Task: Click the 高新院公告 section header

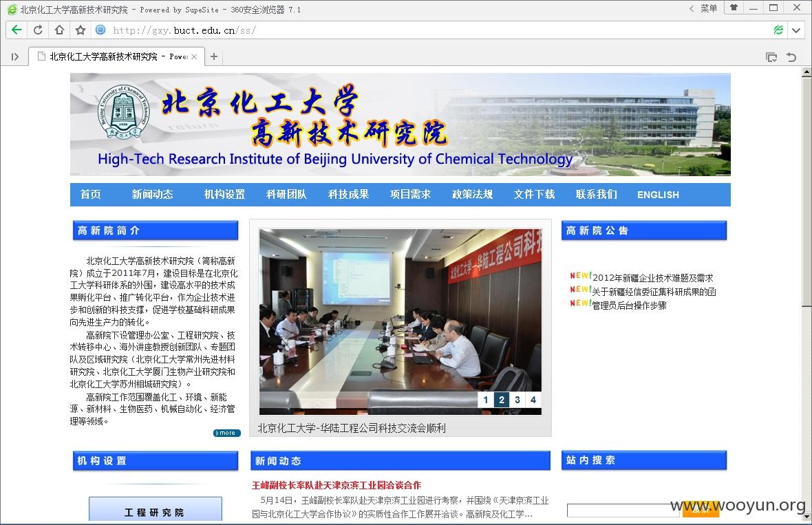Action: click(x=643, y=231)
